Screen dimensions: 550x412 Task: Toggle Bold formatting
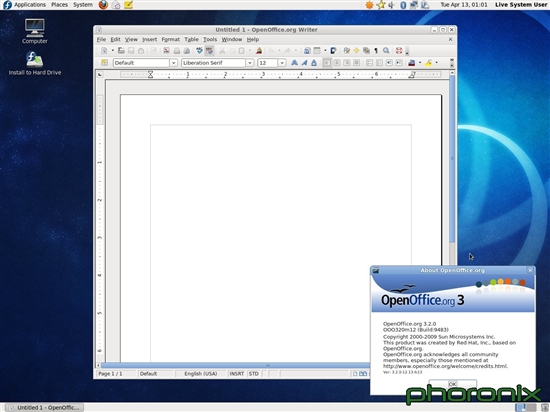(x=294, y=63)
